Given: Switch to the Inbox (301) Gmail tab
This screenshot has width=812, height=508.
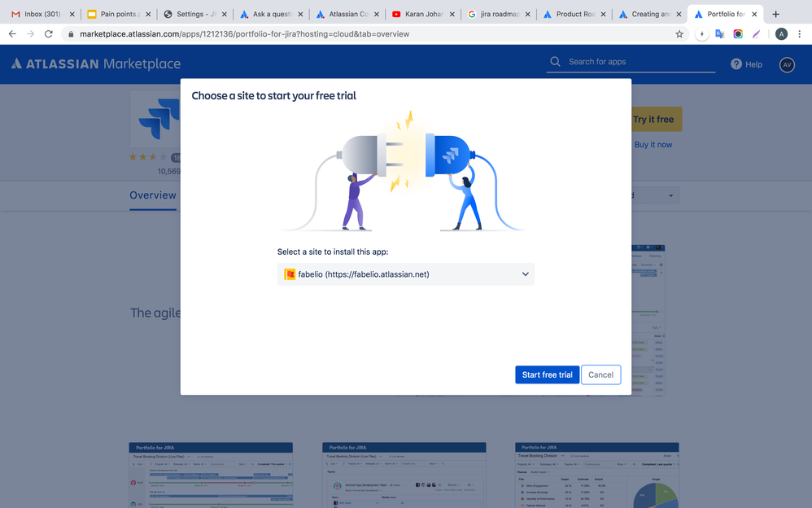Looking at the screenshot, I should [42, 14].
